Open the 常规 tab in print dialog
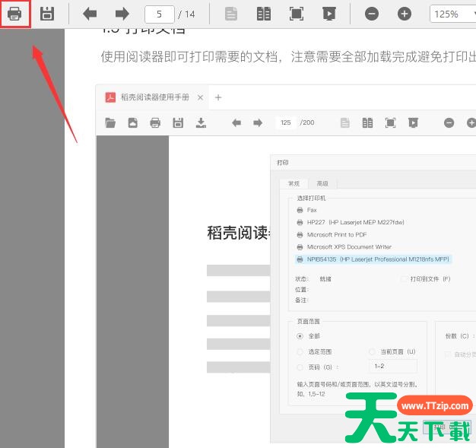This screenshot has height=448, width=476. 294,183
